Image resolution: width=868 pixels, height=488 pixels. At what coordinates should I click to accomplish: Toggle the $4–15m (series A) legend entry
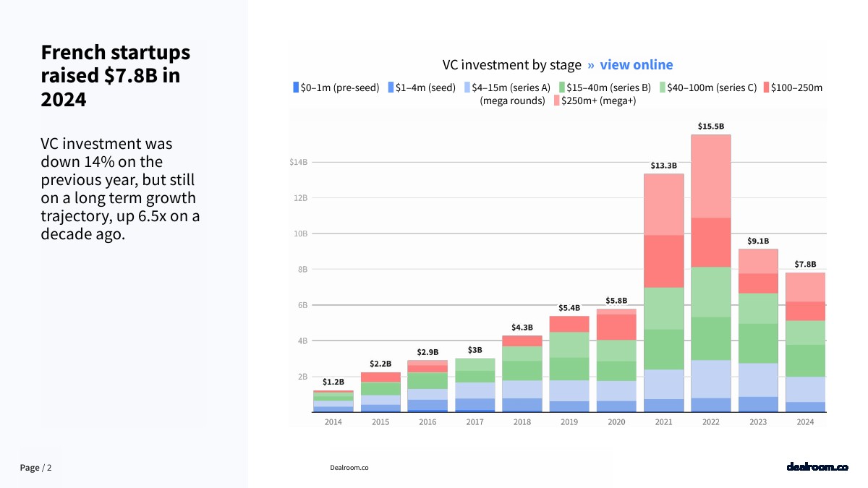coord(507,87)
